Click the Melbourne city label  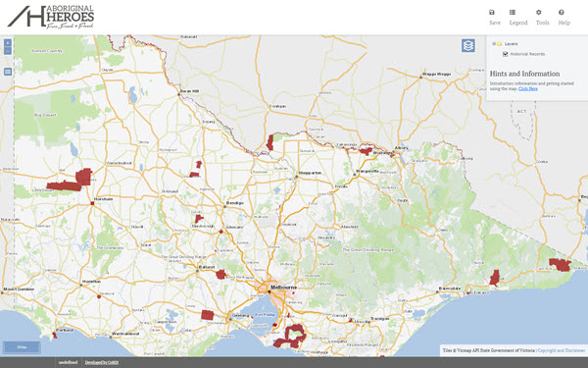tap(284, 288)
